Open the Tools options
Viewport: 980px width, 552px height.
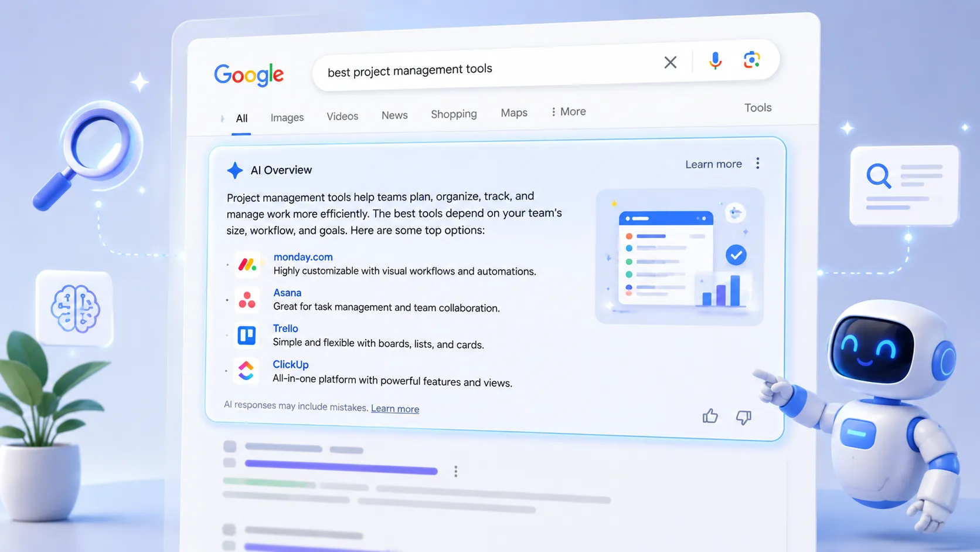(758, 108)
